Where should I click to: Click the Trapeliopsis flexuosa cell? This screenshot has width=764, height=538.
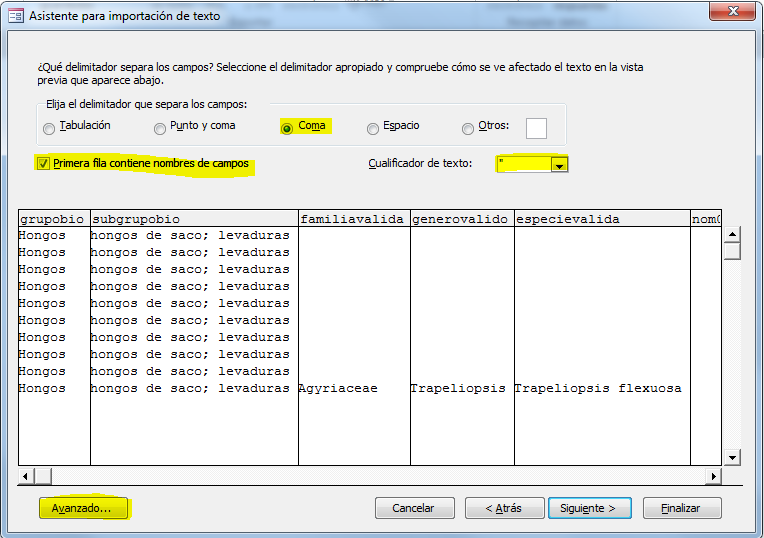click(x=598, y=388)
